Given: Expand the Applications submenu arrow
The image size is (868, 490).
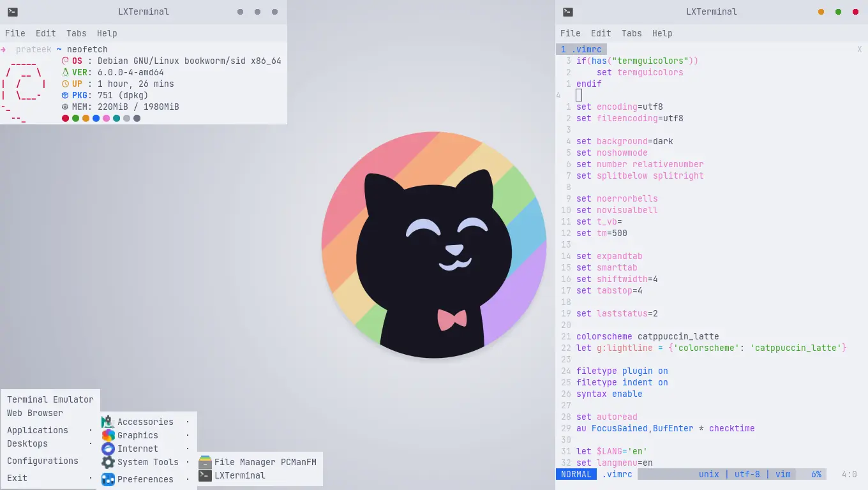Looking at the screenshot, I should 91,430.
